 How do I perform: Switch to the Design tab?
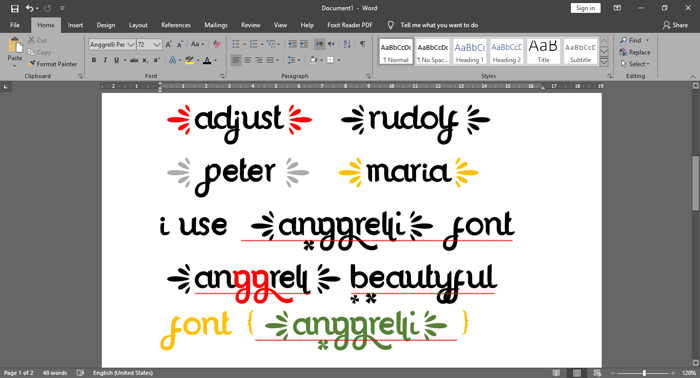pos(106,25)
